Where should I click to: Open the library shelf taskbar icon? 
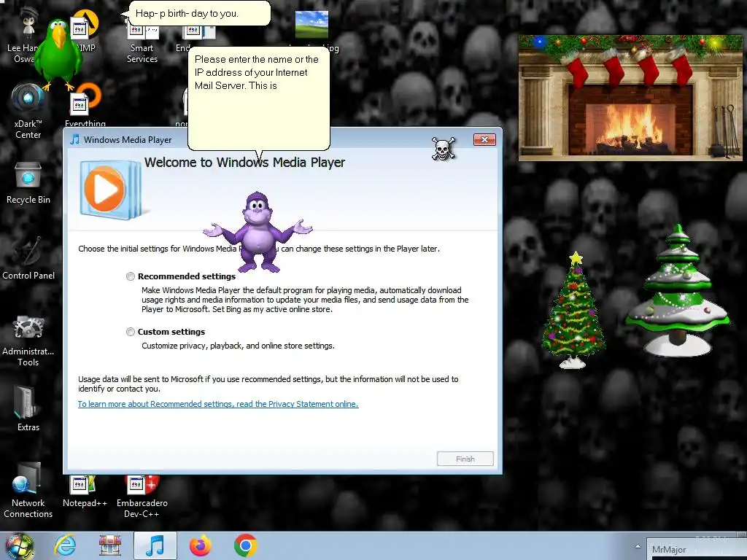[110, 545]
